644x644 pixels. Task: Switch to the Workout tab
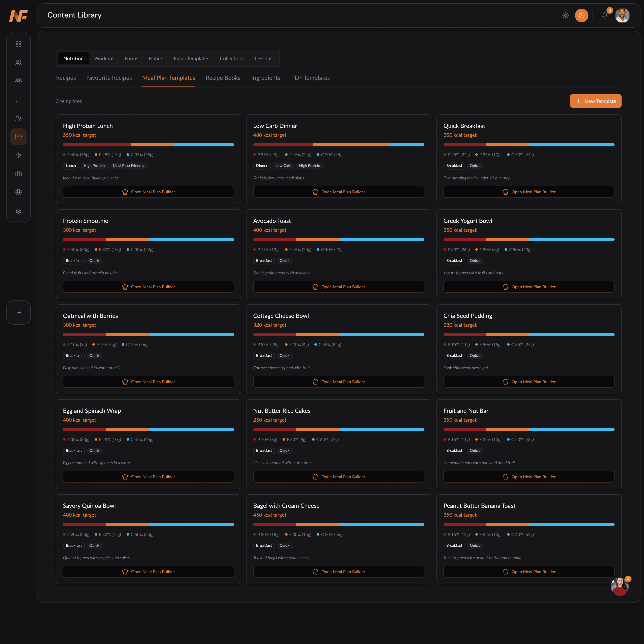pyautogui.click(x=104, y=58)
